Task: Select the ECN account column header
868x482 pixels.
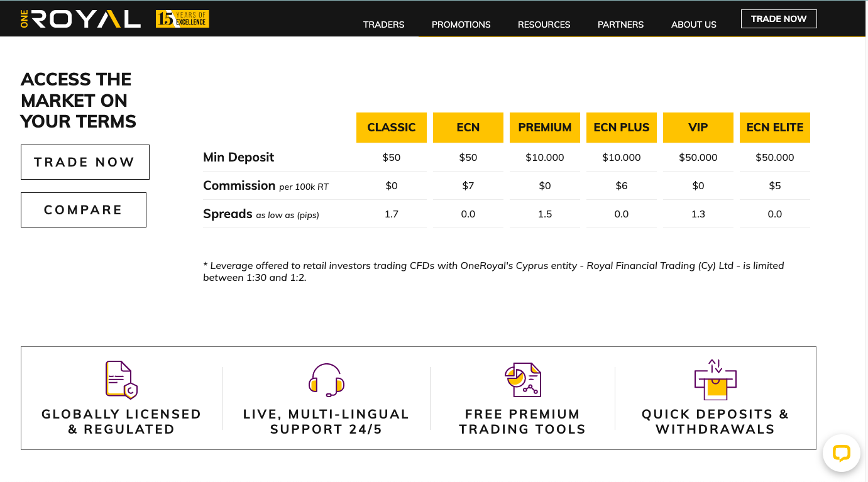Action: pos(468,128)
